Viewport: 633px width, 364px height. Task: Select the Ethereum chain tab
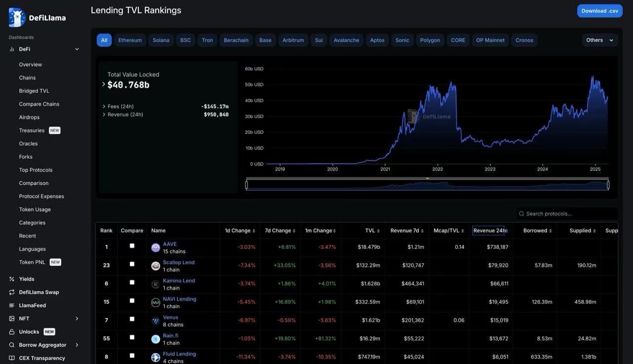click(x=130, y=40)
